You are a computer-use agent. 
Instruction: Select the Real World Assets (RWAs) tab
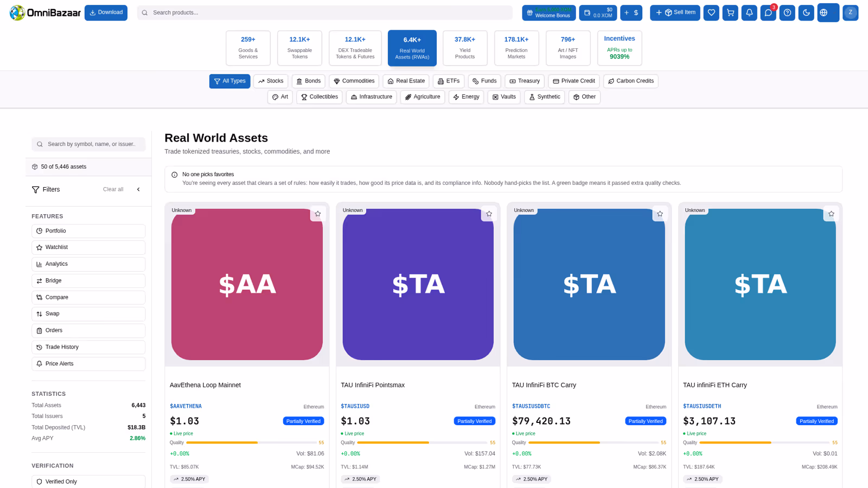pos(412,48)
